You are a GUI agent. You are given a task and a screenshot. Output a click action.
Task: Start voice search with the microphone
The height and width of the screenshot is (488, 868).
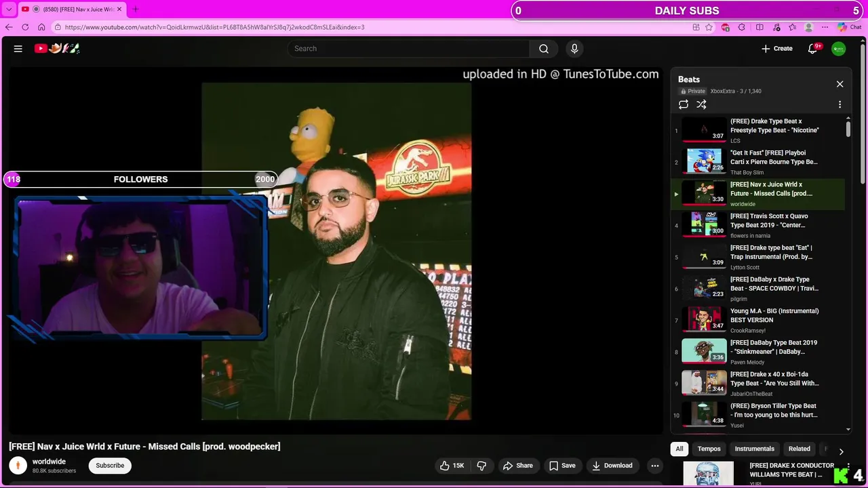point(574,49)
